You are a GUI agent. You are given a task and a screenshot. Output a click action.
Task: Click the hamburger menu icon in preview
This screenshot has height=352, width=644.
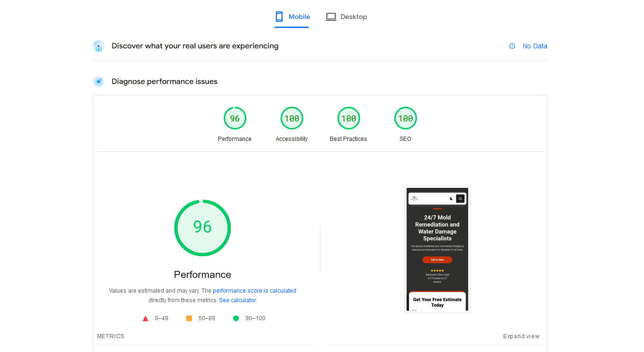(x=460, y=199)
